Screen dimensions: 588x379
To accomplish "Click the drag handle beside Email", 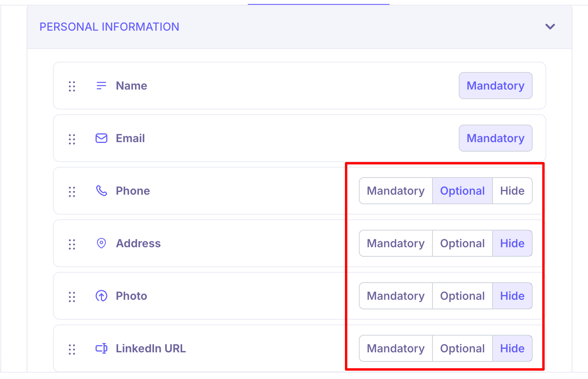I will (72, 139).
